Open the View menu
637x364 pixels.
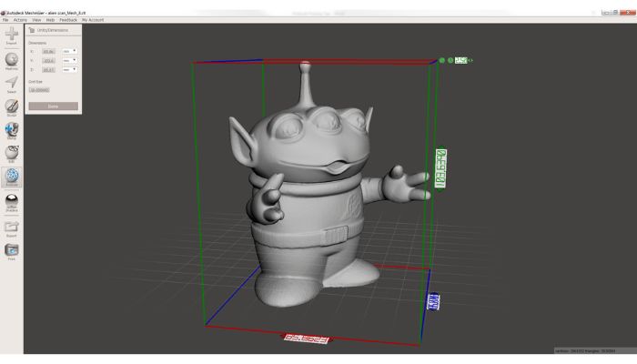click(36, 20)
